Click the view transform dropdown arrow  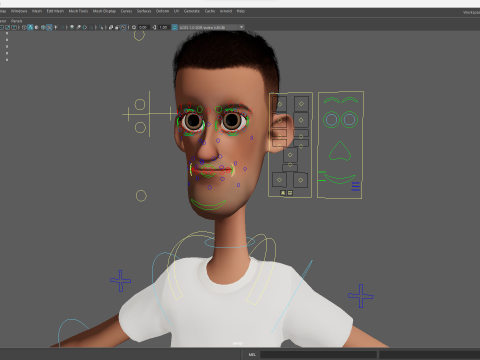pos(241,27)
